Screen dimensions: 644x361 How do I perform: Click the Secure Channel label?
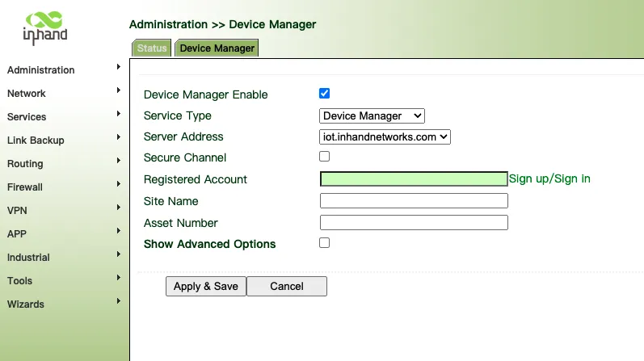(x=185, y=157)
